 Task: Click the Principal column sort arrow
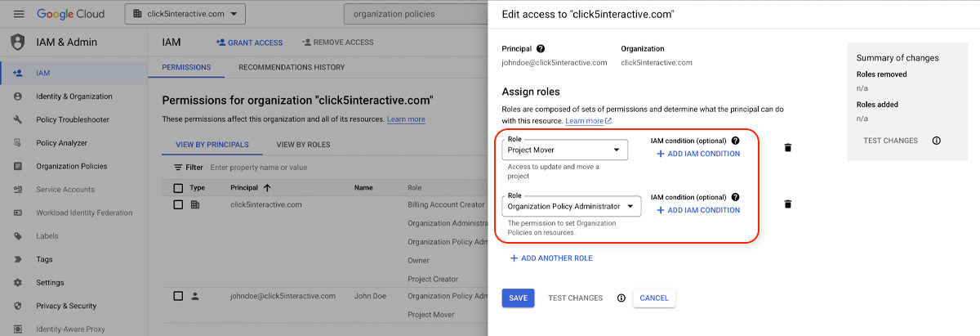point(267,187)
